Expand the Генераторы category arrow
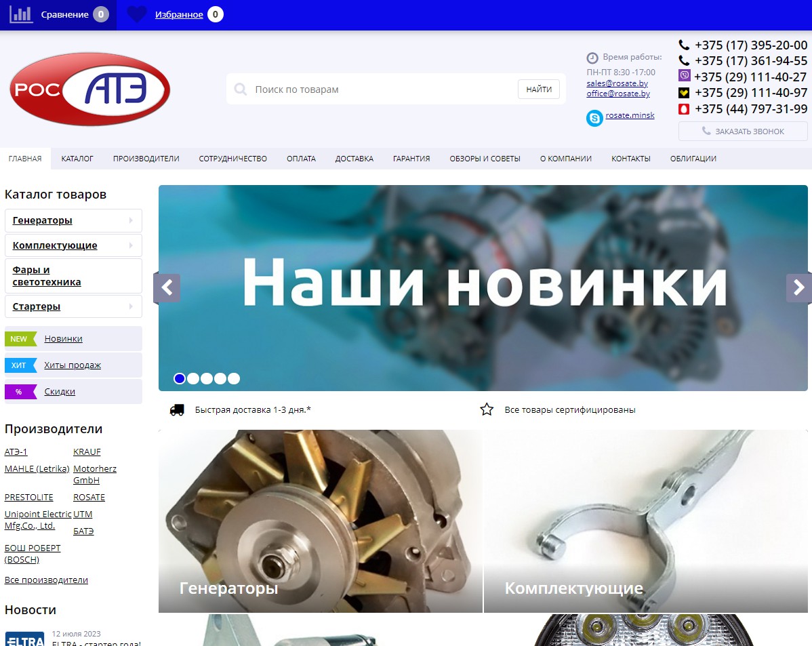This screenshot has height=646, width=812. [131, 220]
